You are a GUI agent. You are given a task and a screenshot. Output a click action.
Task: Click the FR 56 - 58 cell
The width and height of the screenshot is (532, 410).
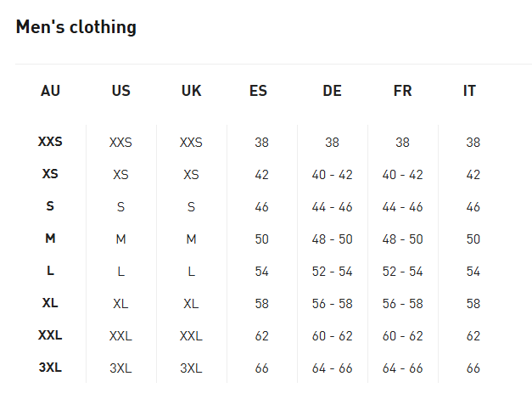pyautogui.click(x=402, y=304)
